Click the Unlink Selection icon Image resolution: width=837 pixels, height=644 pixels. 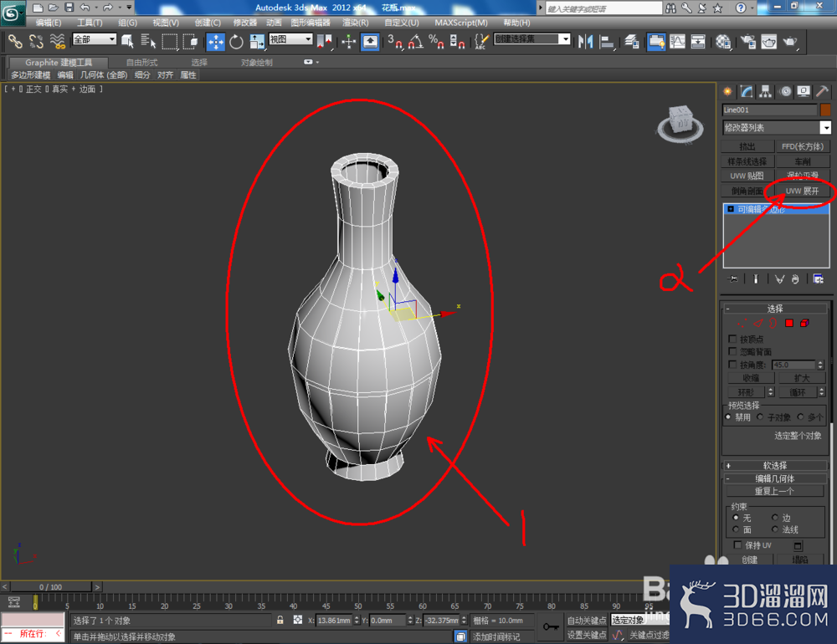point(36,42)
